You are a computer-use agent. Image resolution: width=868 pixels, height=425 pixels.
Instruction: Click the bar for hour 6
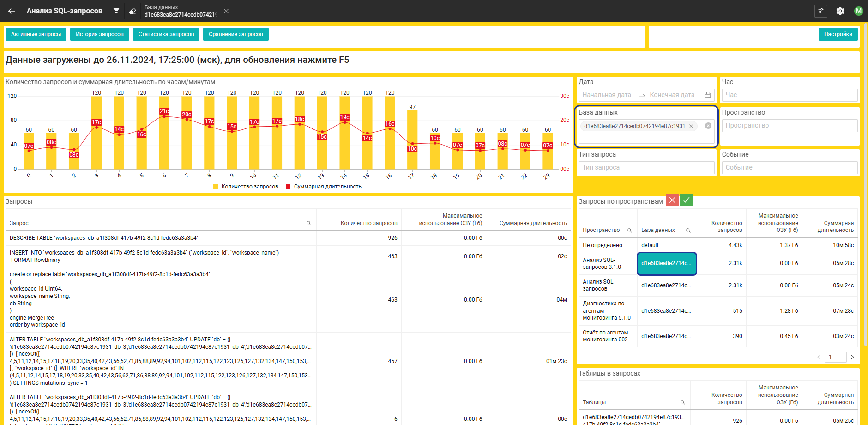click(x=164, y=133)
